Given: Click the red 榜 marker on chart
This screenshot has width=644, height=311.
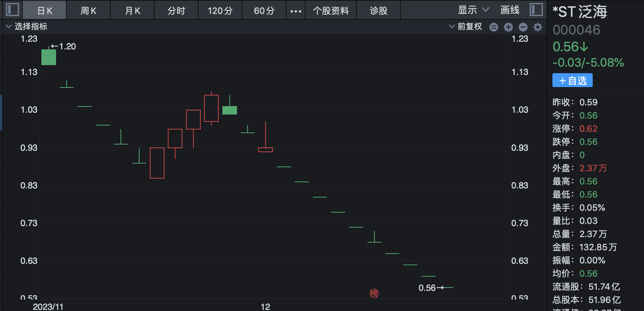Looking at the screenshot, I should tap(374, 293).
